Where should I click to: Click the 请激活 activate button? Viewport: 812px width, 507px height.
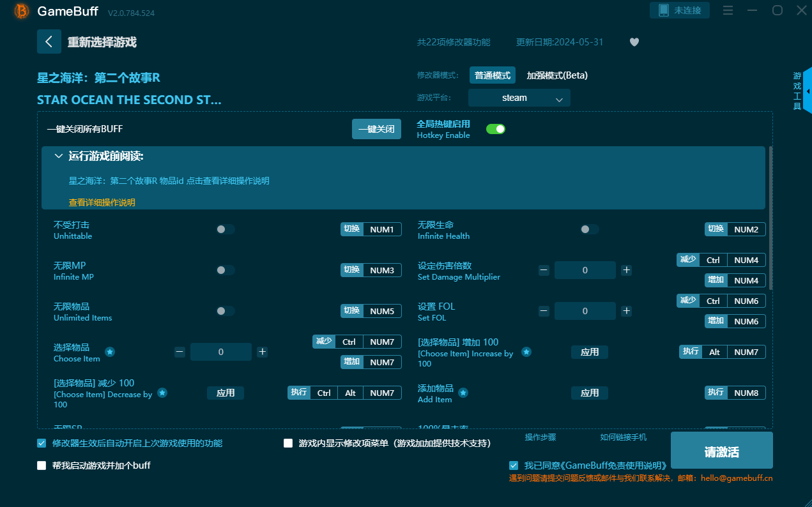coord(721,451)
